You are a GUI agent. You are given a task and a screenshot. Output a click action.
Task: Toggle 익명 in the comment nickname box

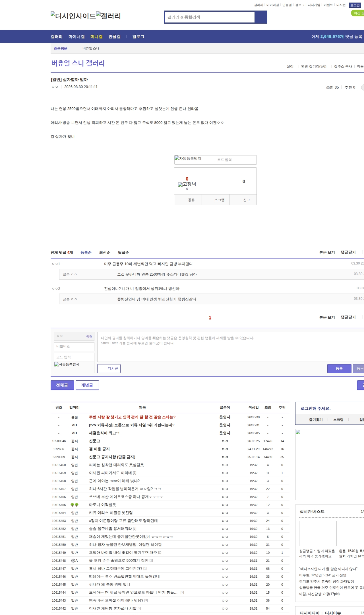(89, 337)
